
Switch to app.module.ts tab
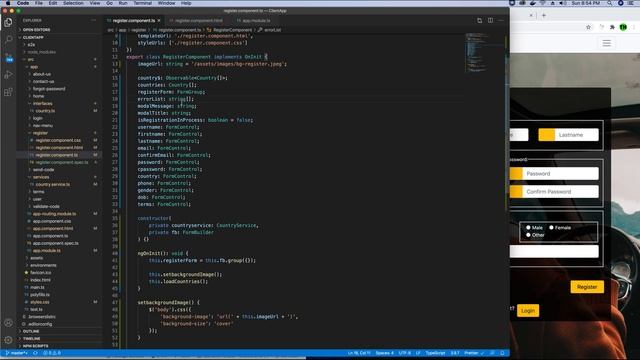point(256,20)
